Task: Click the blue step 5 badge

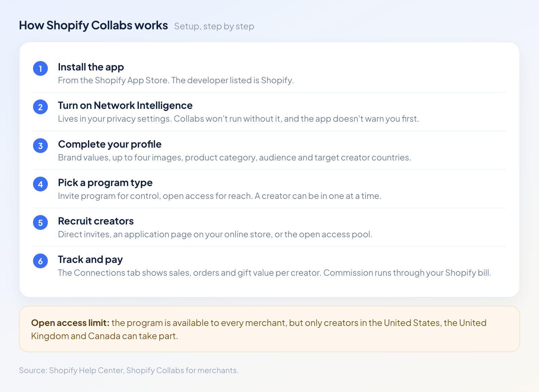Action: pos(40,222)
